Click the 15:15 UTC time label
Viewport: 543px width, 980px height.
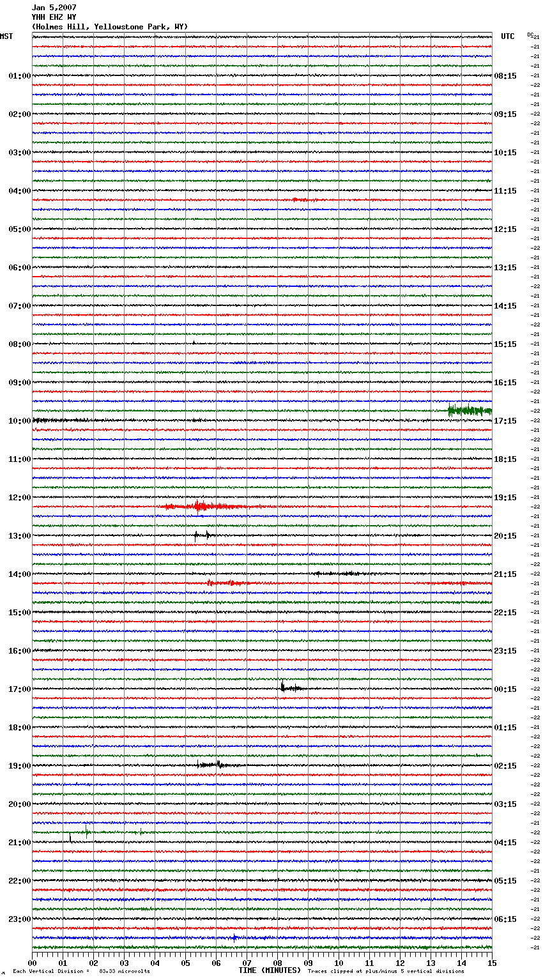click(x=505, y=344)
